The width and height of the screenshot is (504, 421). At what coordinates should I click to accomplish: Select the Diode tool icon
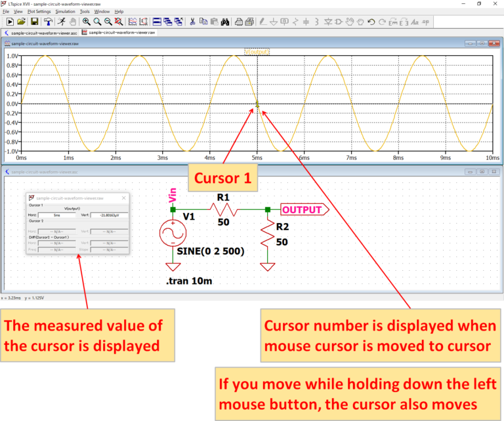(x=328, y=22)
